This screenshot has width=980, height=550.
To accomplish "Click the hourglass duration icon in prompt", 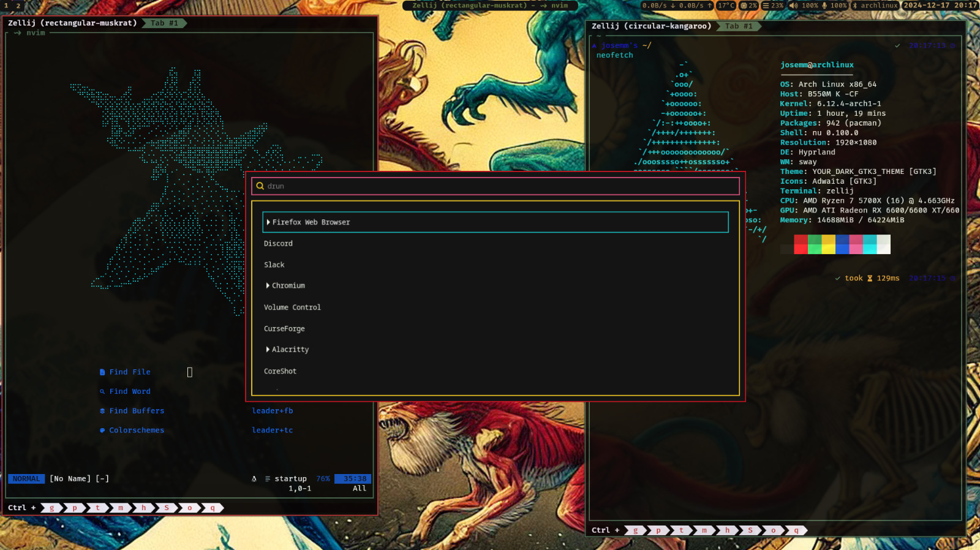I will point(870,278).
